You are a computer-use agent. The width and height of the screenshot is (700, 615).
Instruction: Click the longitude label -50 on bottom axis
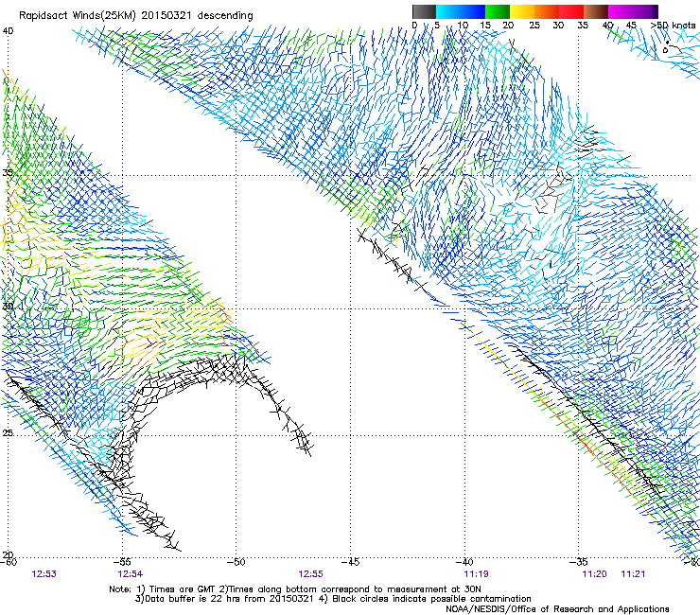coord(236,562)
